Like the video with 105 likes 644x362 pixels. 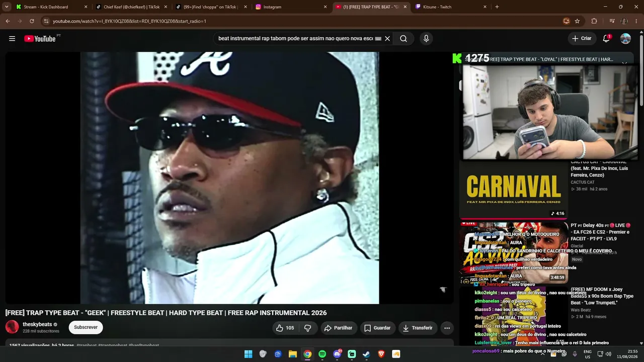(x=284, y=328)
